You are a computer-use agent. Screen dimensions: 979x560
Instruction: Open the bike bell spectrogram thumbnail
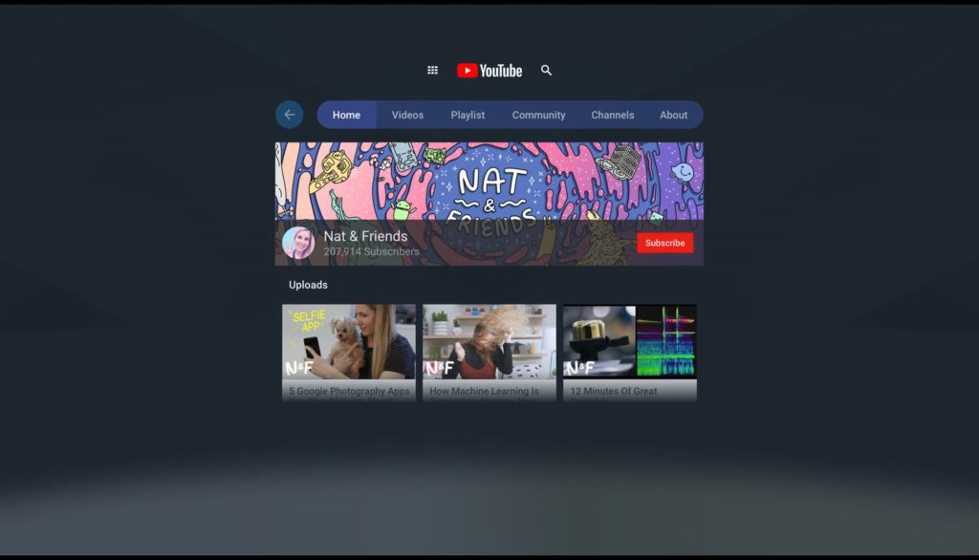pos(629,341)
